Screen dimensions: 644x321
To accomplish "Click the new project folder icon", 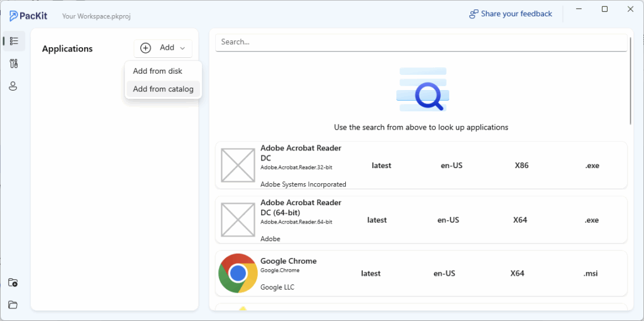I will (x=13, y=283).
